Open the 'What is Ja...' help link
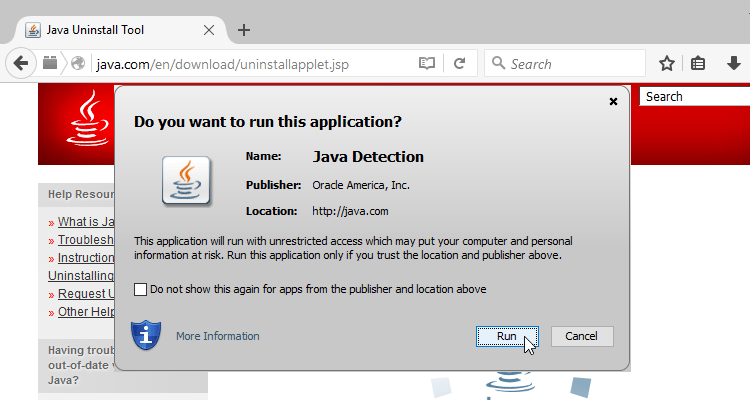 [x=86, y=222]
